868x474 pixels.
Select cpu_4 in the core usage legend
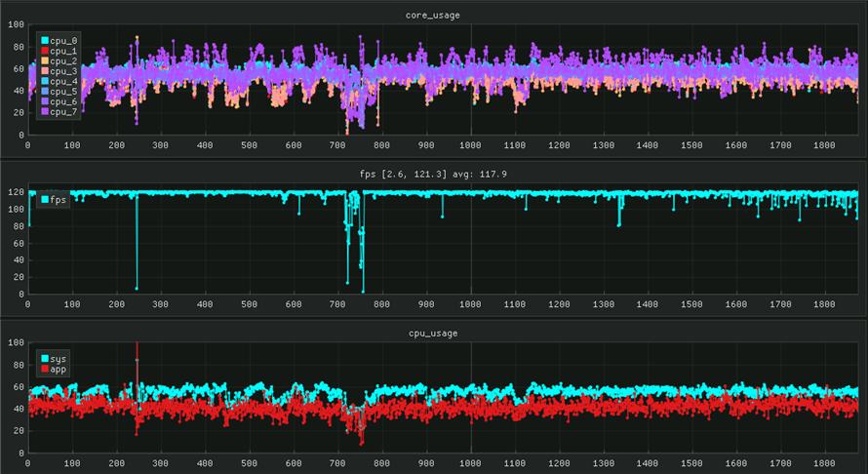tap(62, 82)
